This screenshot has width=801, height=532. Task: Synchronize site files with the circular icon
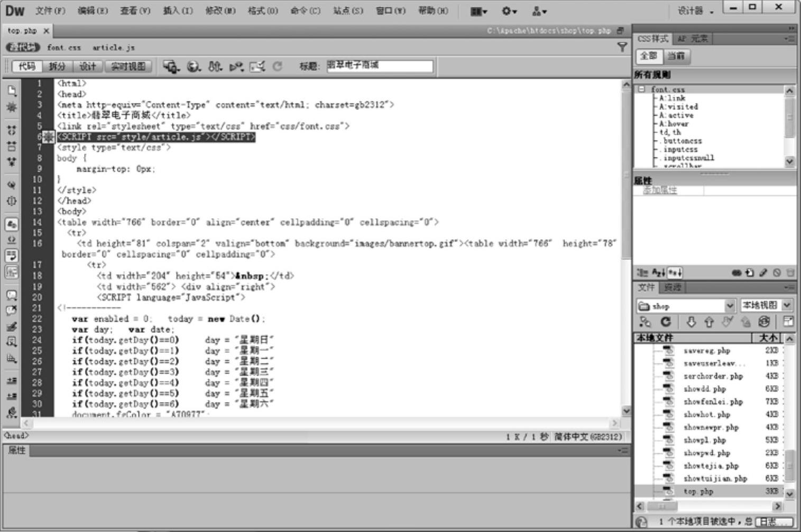click(764, 322)
